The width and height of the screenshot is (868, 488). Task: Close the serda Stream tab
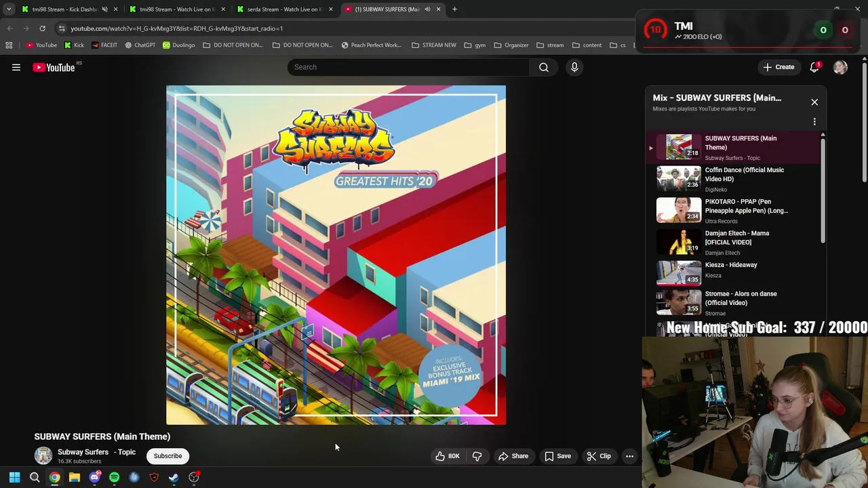331,9
